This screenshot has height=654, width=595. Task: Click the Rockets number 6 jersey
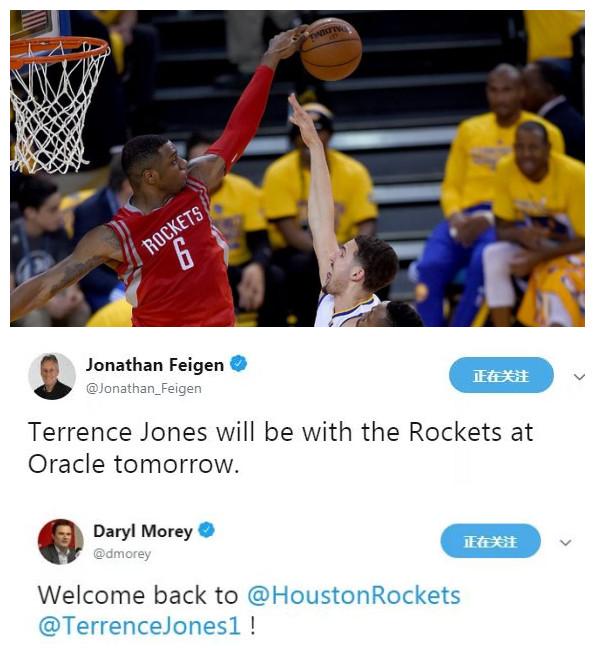tap(171, 254)
